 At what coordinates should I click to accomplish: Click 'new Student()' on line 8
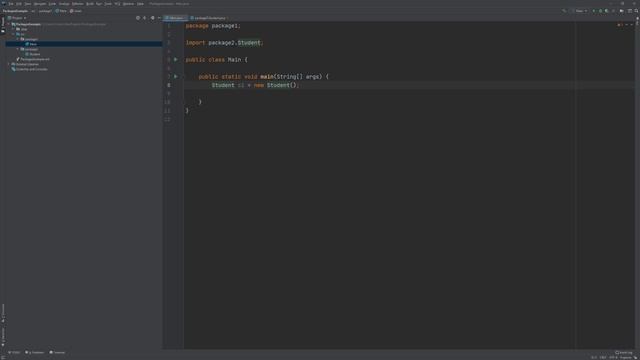pyautogui.click(x=276, y=85)
